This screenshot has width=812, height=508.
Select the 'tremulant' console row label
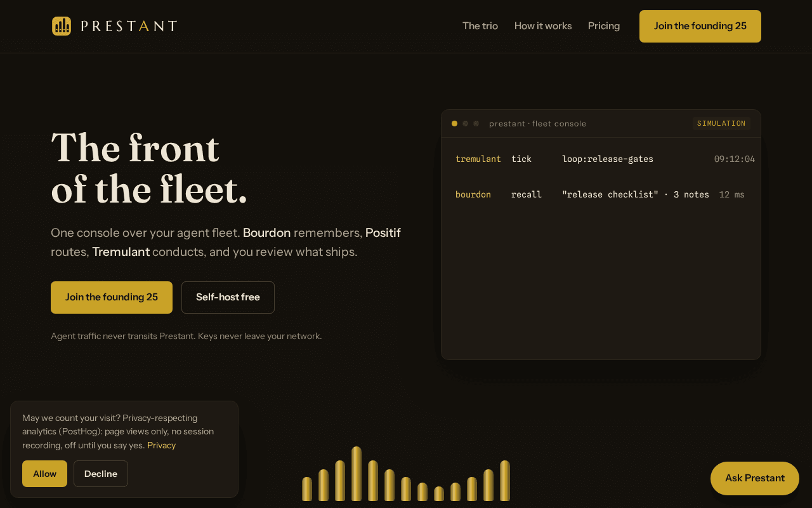coord(478,159)
